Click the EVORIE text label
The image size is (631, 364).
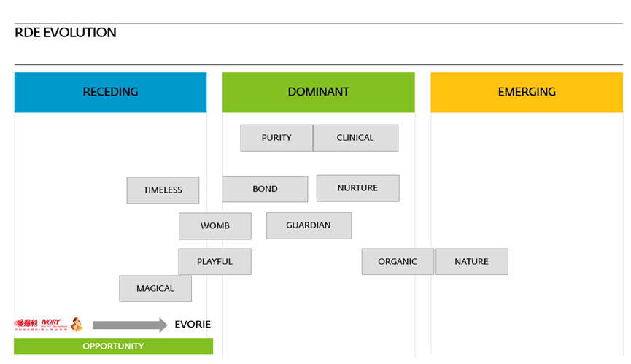pos(193,325)
